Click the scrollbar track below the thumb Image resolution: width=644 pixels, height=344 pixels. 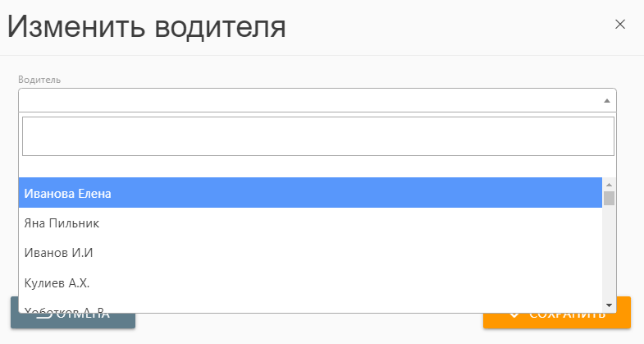pyautogui.click(x=609, y=255)
